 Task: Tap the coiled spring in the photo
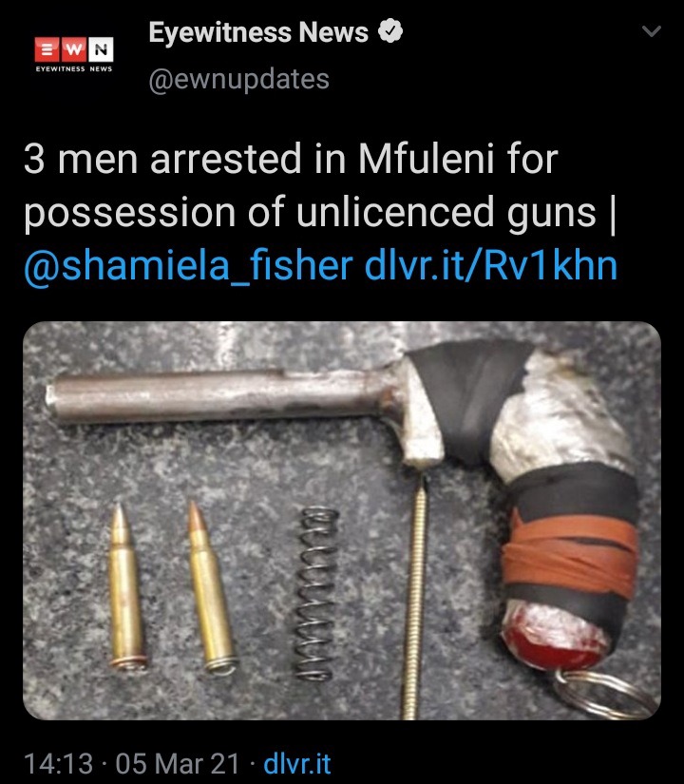314,594
